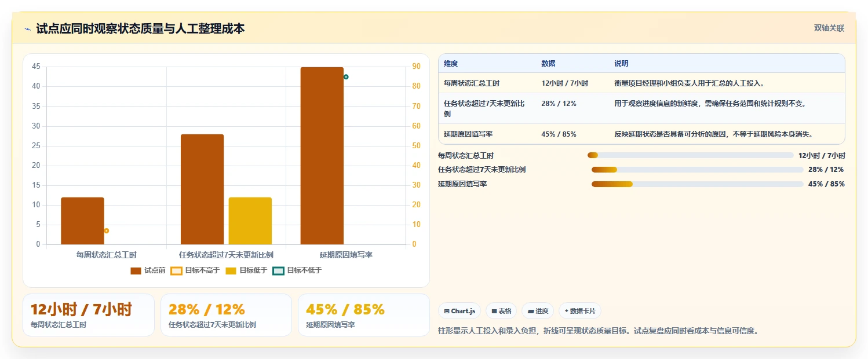Click the orange circle point near 每周状态汇总工时 bar
The width and height of the screenshot is (868, 359).
pos(107,230)
